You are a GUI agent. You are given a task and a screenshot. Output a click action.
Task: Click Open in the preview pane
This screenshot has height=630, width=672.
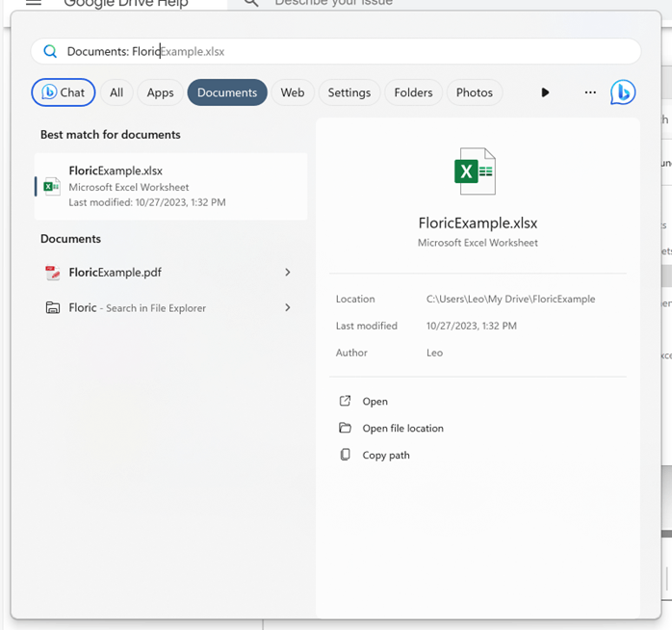375,402
